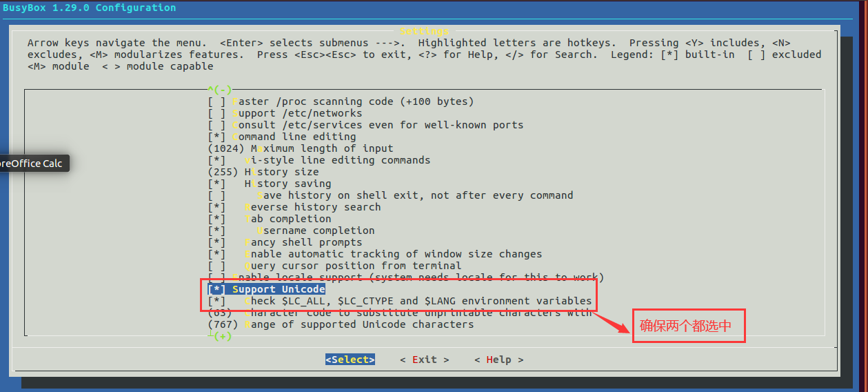
Task: Toggle Consult /etc/services for well-known ports
Action: (x=365, y=125)
